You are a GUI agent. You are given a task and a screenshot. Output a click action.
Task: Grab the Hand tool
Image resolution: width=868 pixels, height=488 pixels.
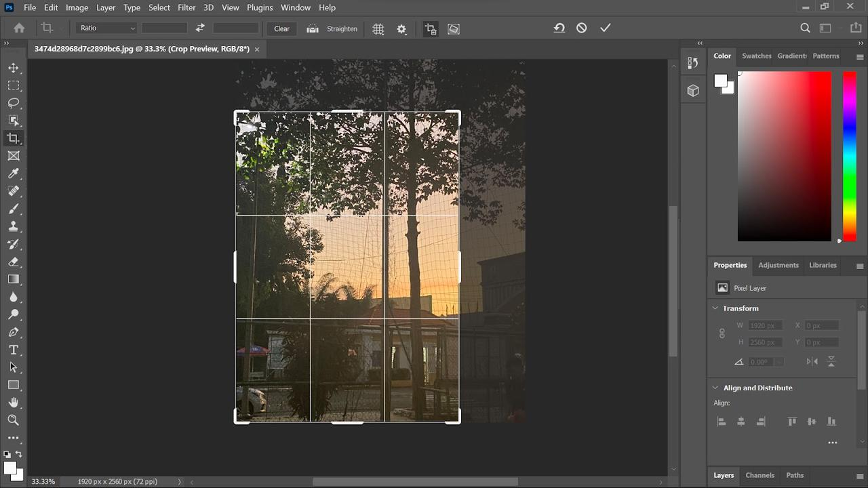pos(14,403)
